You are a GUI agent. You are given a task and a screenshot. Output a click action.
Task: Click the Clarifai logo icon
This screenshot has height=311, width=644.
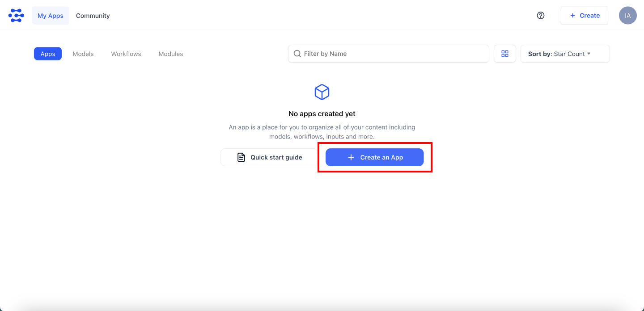[x=16, y=16]
